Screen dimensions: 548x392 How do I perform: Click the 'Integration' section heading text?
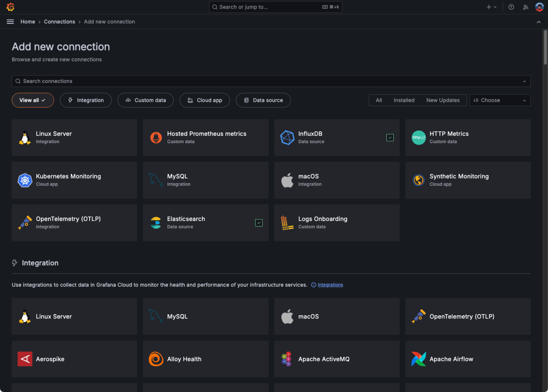click(40, 263)
